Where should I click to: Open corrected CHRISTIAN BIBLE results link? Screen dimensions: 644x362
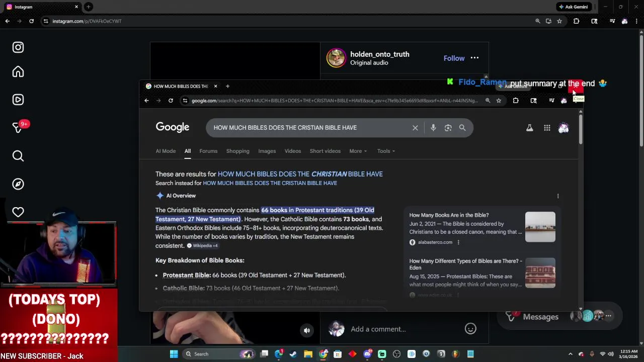click(x=300, y=174)
